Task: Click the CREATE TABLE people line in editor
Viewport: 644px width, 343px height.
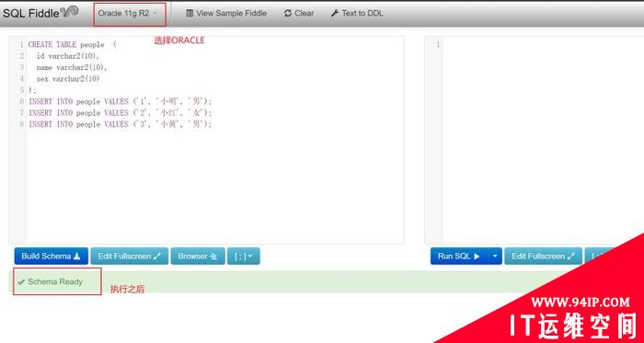Action: point(73,44)
